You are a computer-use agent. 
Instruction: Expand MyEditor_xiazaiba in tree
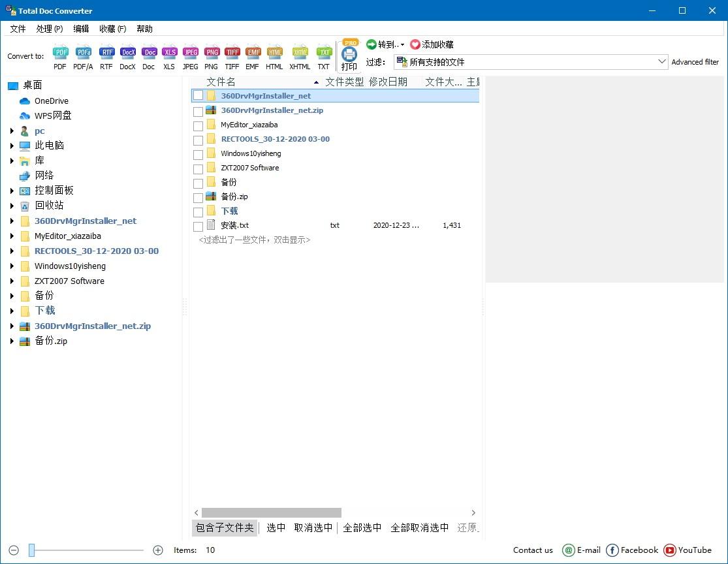12,236
